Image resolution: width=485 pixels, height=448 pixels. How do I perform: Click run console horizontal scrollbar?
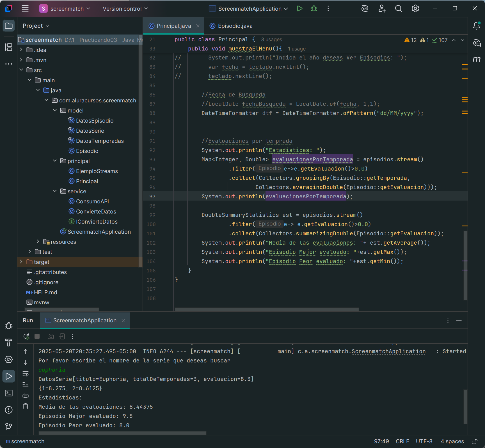pyautogui.click(x=122, y=433)
